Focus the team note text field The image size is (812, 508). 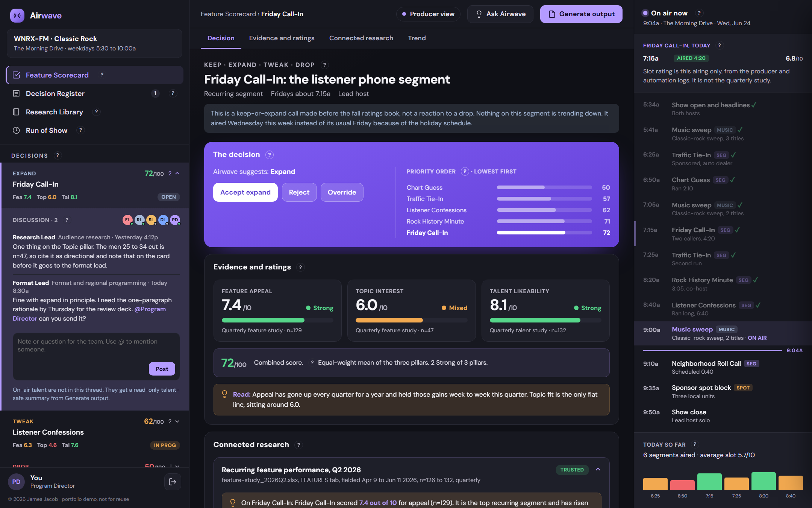coord(96,356)
